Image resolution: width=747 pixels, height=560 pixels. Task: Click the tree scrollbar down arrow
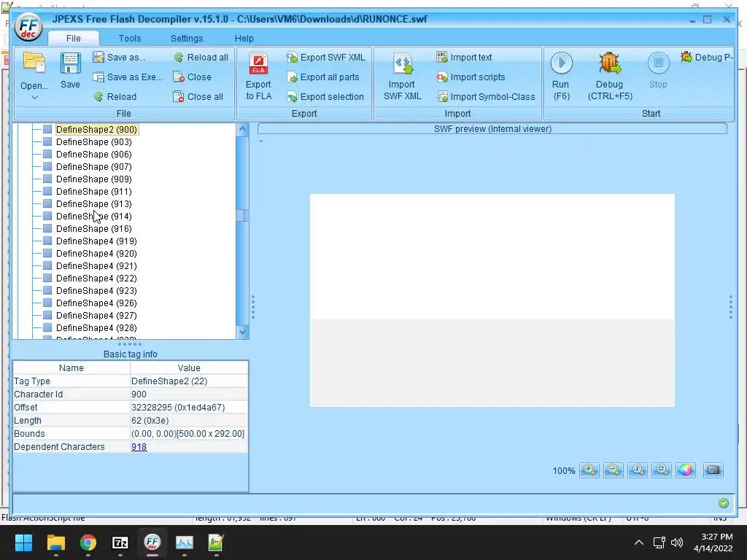pos(242,332)
